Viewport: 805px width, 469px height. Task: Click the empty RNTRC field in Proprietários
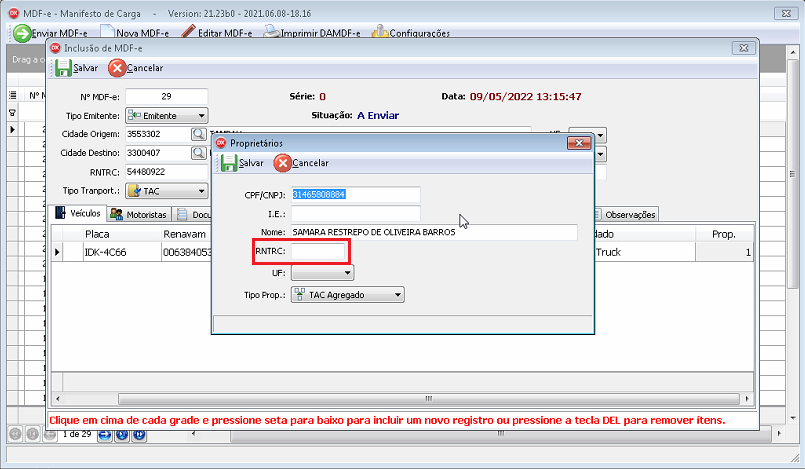[318, 251]
